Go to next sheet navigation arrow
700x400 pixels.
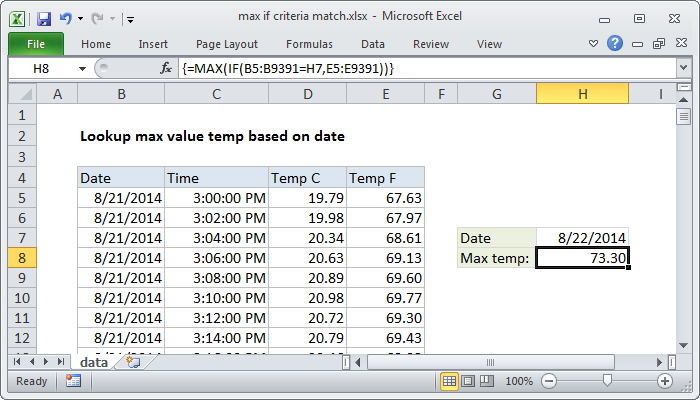coord(46,362)
